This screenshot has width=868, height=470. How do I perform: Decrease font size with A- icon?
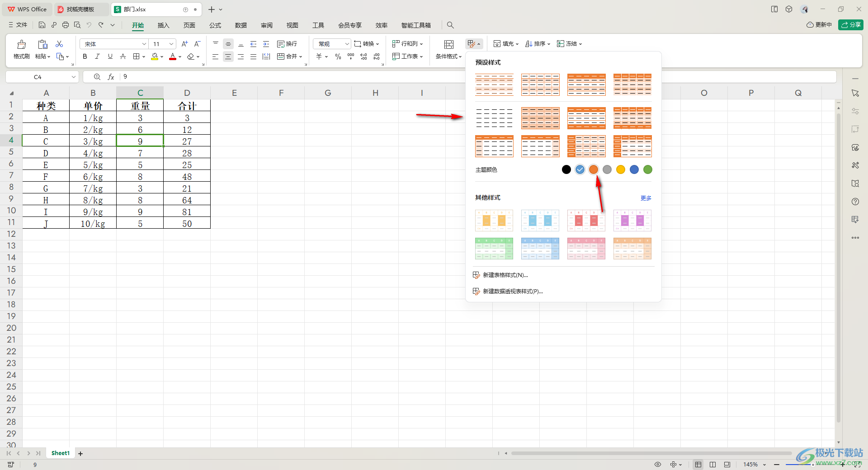point(197,44)
